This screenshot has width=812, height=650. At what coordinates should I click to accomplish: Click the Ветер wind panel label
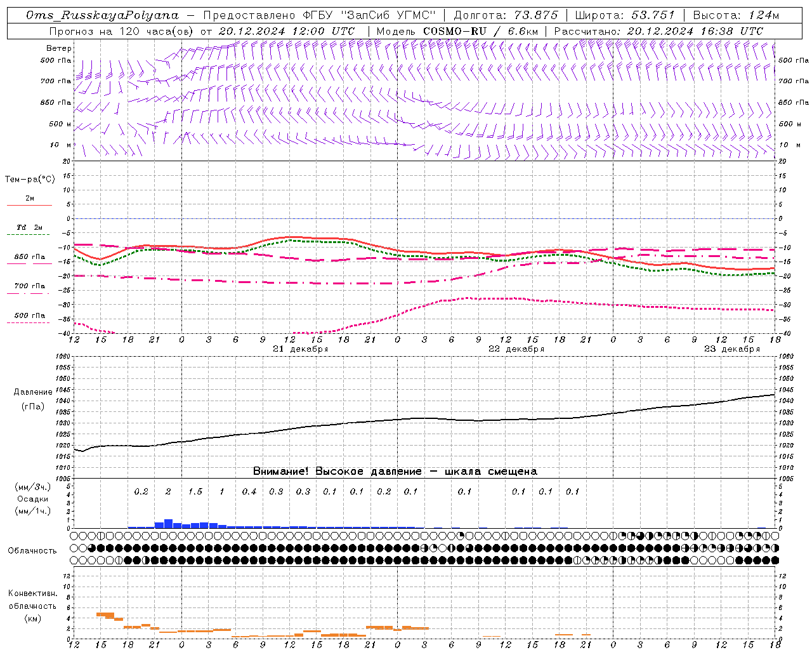click(59, 48)
